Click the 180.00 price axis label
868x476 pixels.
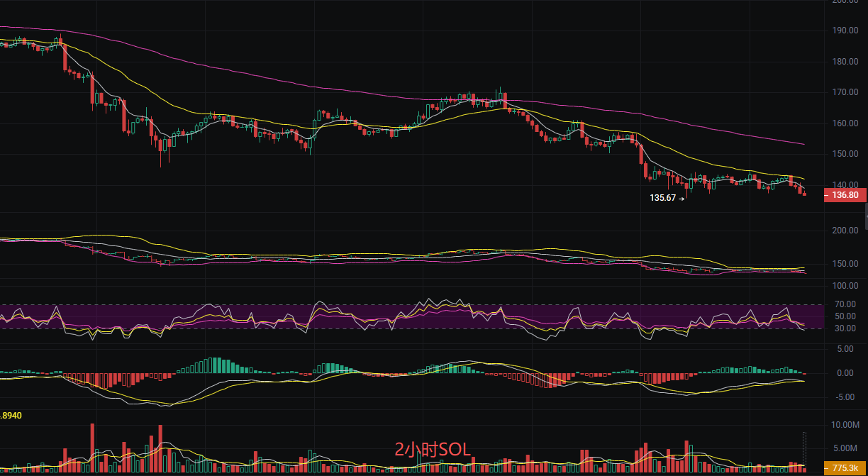tap(845, 62)
